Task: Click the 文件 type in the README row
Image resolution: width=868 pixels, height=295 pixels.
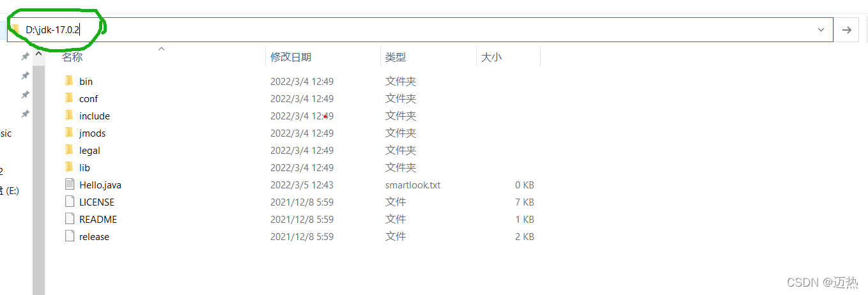Action: [396, 220]
